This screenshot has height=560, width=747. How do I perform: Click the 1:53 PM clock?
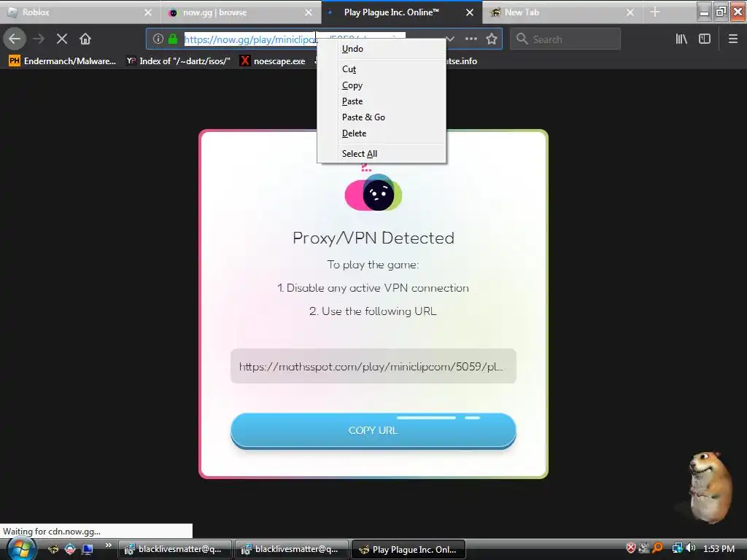point(719,548)
